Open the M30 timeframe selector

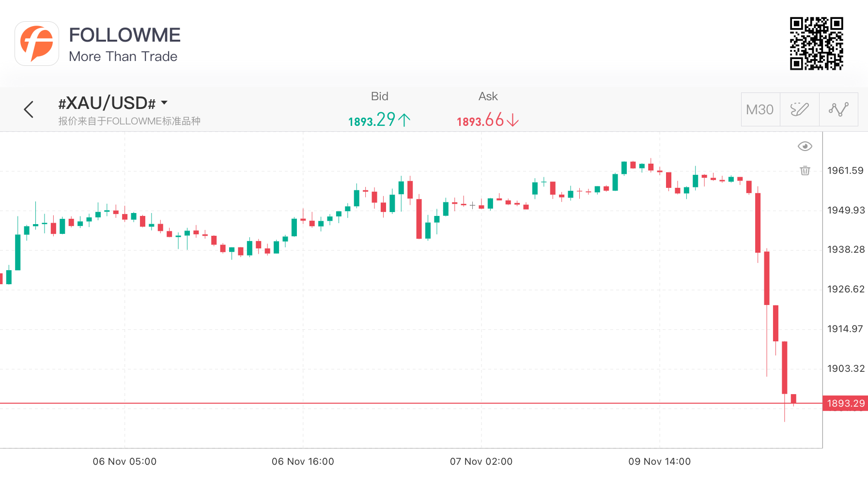pyautogui.click(x=760, y=109)
